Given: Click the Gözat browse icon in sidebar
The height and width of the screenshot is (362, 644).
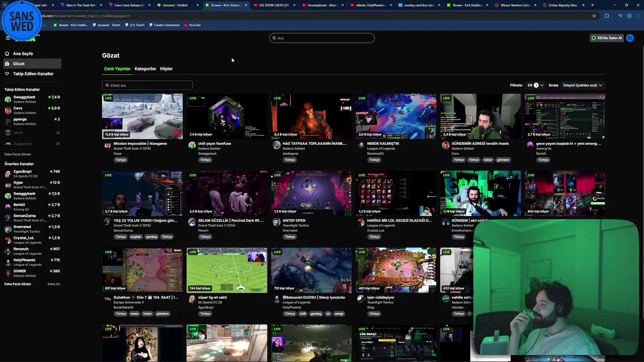Looking at the screenshot, I should [x=7, y=63].
